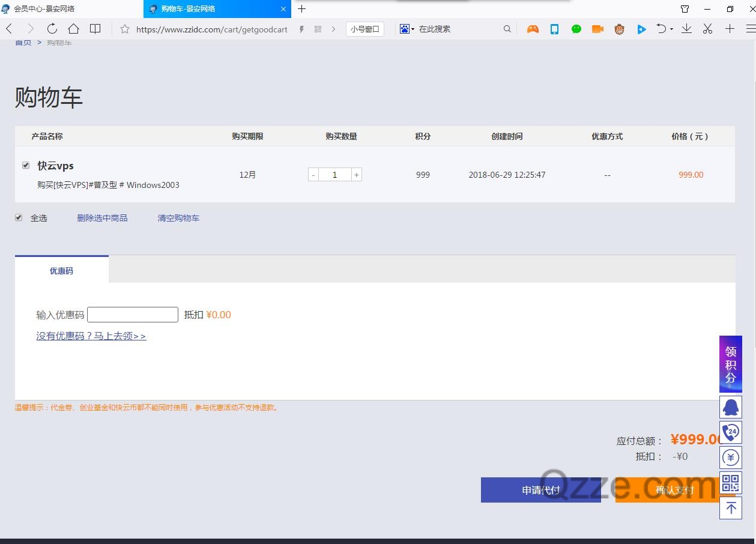Open the green WeChat icon
Screen dimensions: 756x544
click(x=576, y=29)
